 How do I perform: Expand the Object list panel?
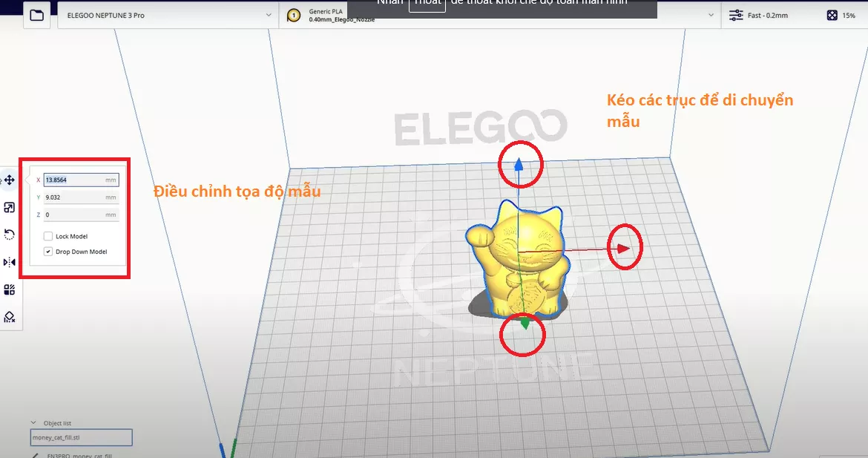click(33, 422)
